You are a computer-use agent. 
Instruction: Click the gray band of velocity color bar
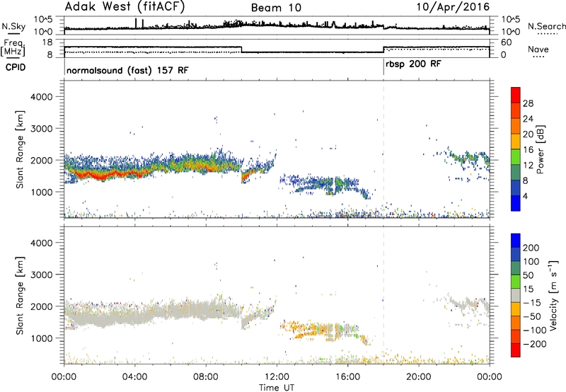516,295
